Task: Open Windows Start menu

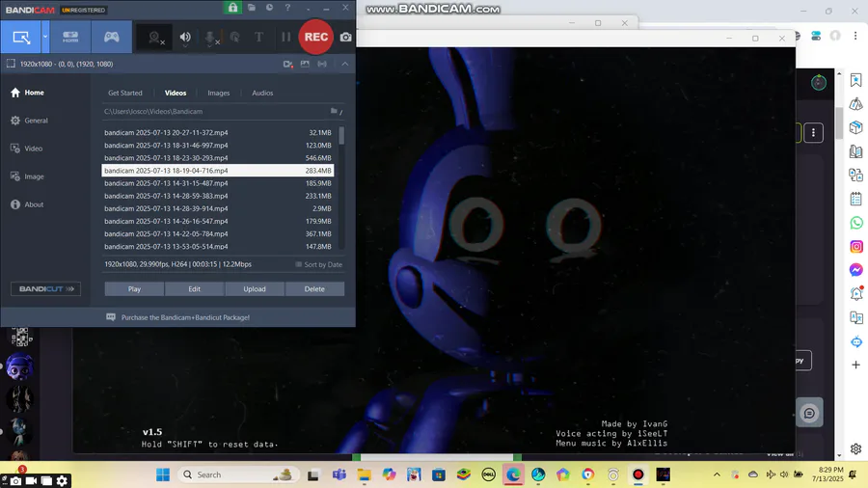Action: pyautogui.click(x=163, y=474)
